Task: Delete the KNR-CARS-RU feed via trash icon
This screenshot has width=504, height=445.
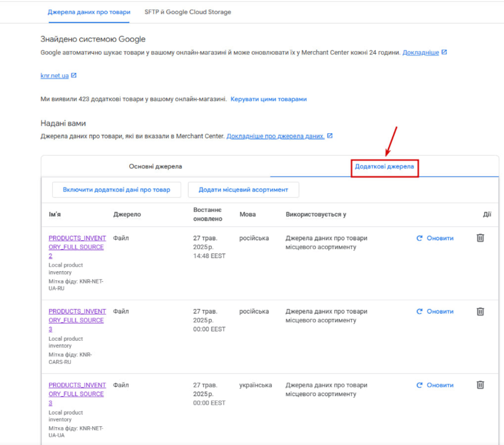Action: point(480,311)
